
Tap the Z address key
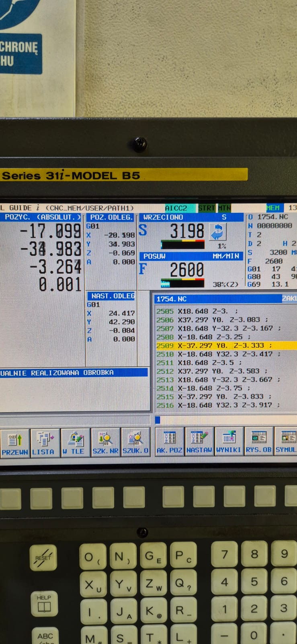(x=153, y=584)
